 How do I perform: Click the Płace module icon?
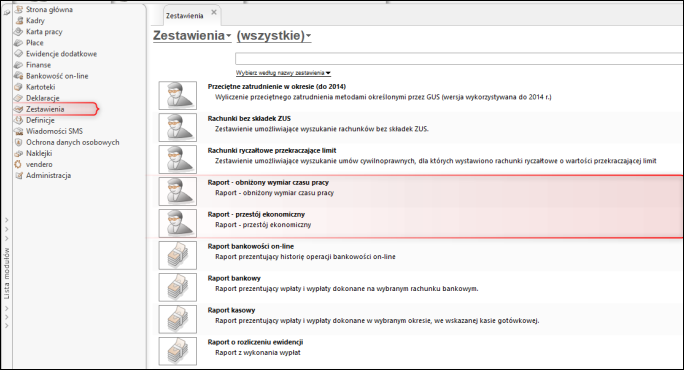point(18,43)
